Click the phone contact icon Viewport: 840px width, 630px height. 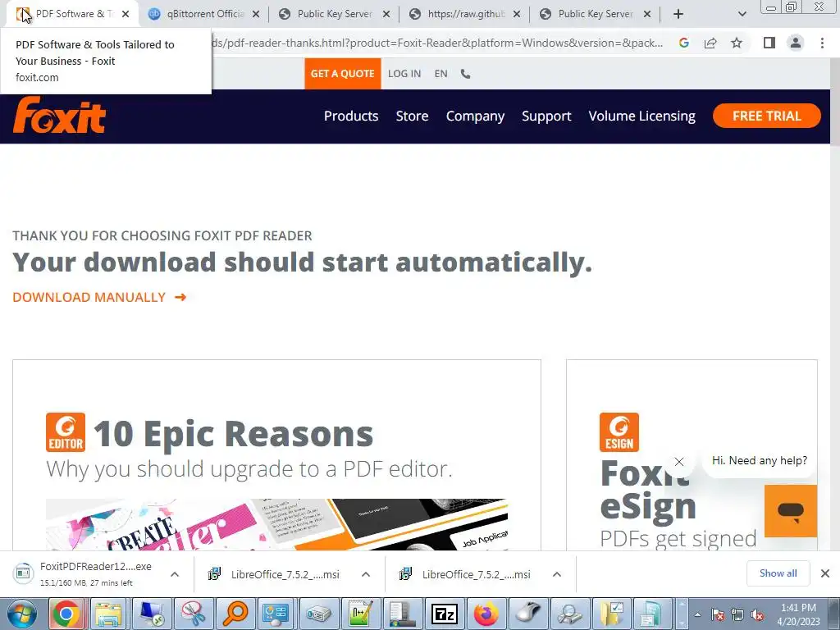click(465, 74)
